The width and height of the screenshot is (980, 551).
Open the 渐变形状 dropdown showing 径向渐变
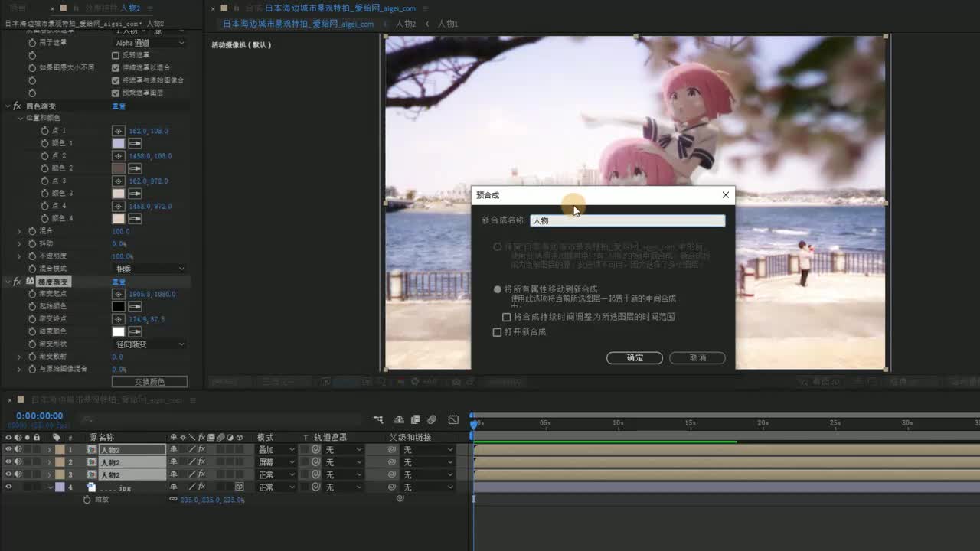[149, 344]
